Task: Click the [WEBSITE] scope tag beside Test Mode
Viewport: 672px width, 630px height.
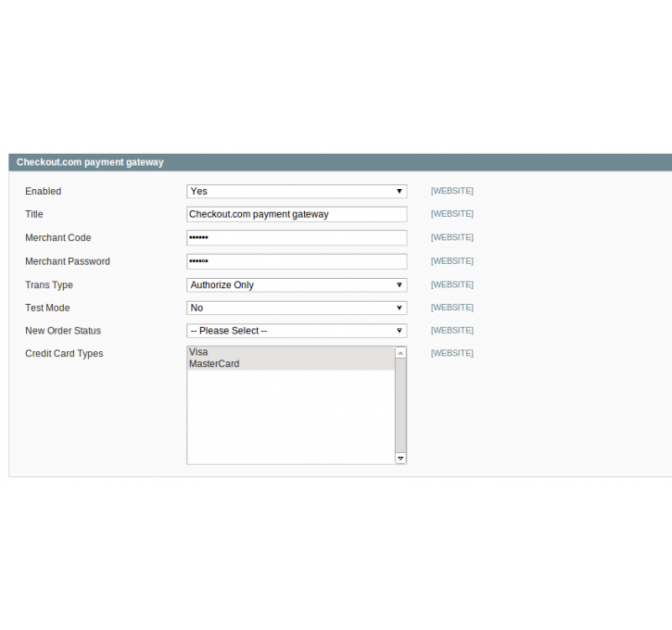Action: coord(452,308)
